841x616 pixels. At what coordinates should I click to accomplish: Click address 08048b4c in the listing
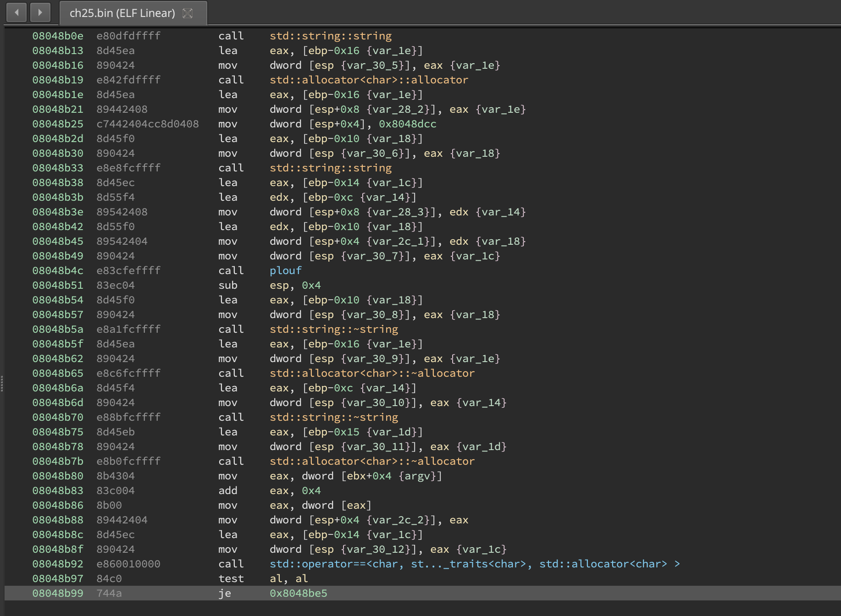pyautogui.click(x=58, y=270)
